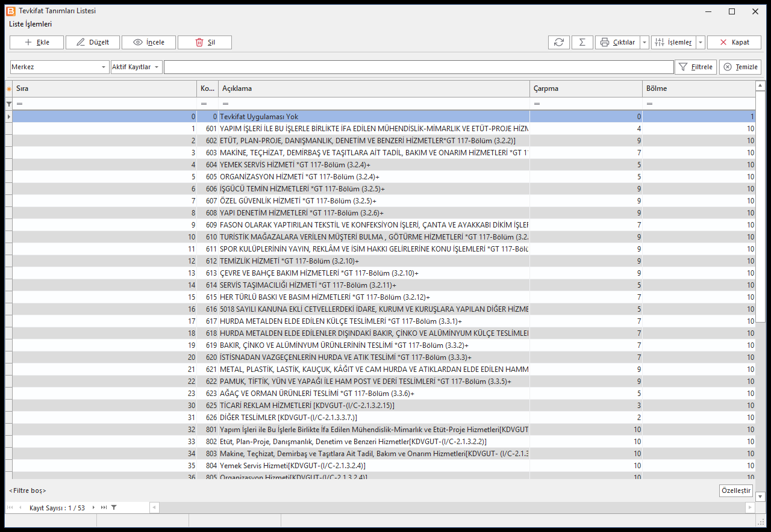Expand the İşlemler dropdown arrow
This screenshot has width=771, height=532.
pos(701,42)
